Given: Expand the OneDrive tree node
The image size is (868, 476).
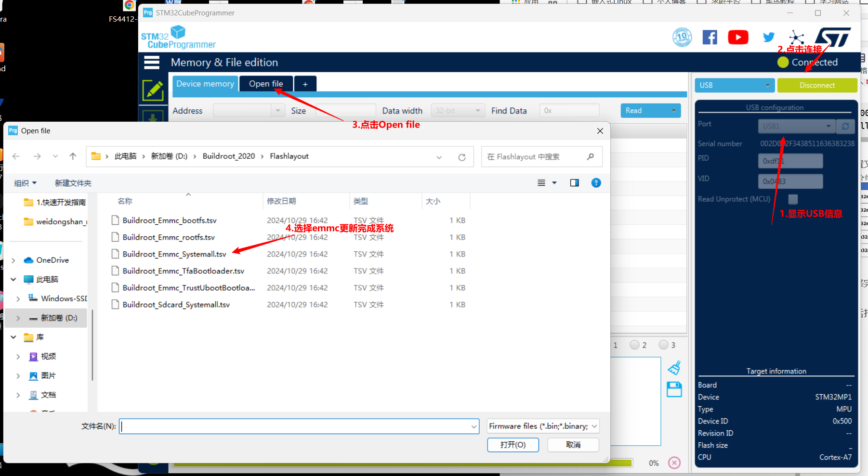Looking at the screenshot, I should coord(13,260).
